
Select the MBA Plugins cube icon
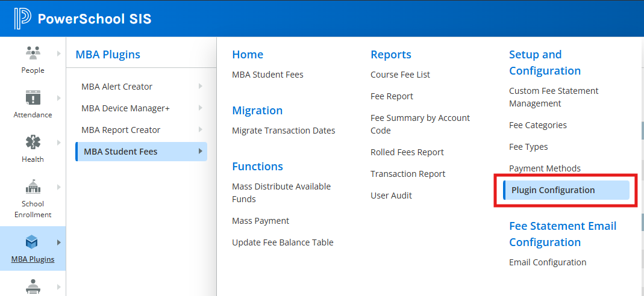pyautogui.click(x=32, y=242)
